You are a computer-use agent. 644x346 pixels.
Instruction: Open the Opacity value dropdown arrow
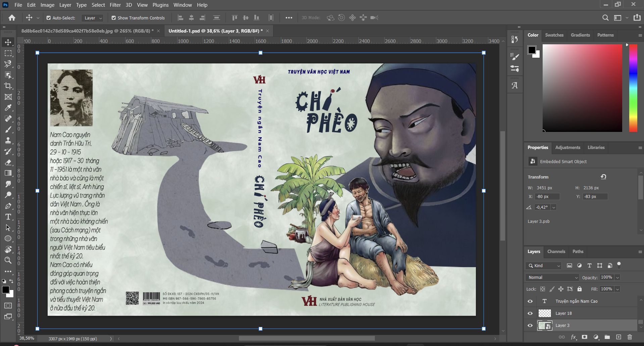(x=617, y=278)
